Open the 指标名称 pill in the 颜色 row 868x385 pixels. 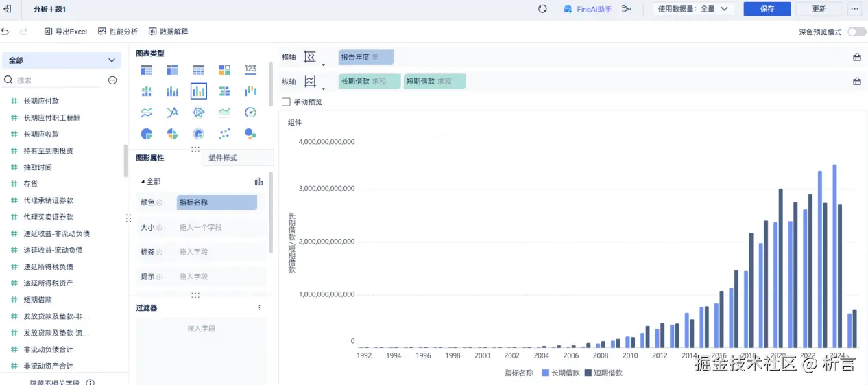[x=217, y=202]
